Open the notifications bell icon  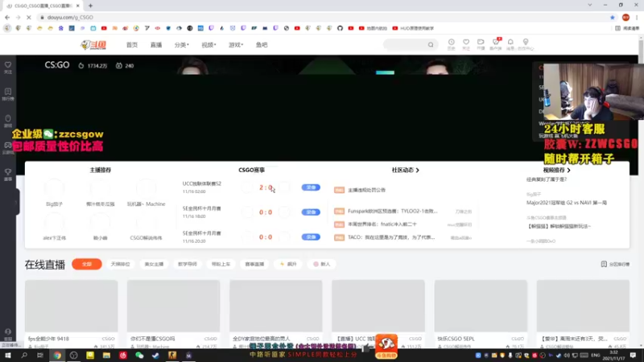(x=510, y=44)
